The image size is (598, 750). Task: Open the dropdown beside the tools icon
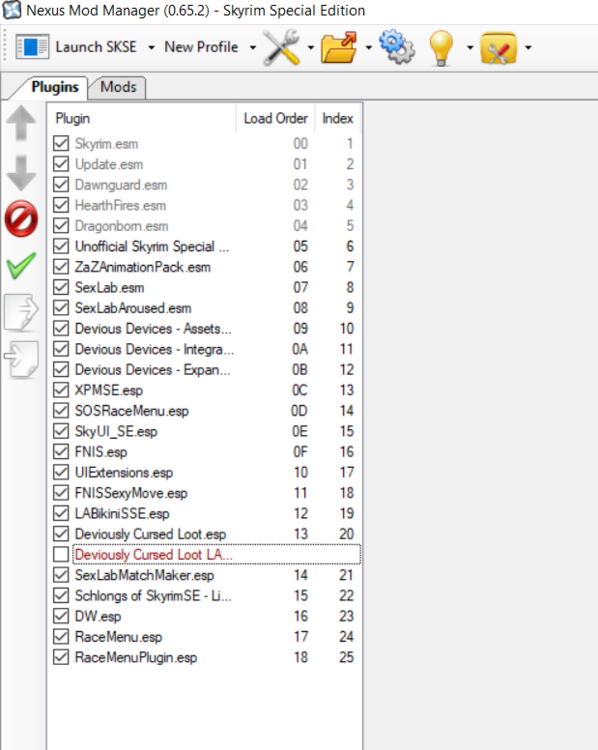pyautogui.click(x=311, y=47)
